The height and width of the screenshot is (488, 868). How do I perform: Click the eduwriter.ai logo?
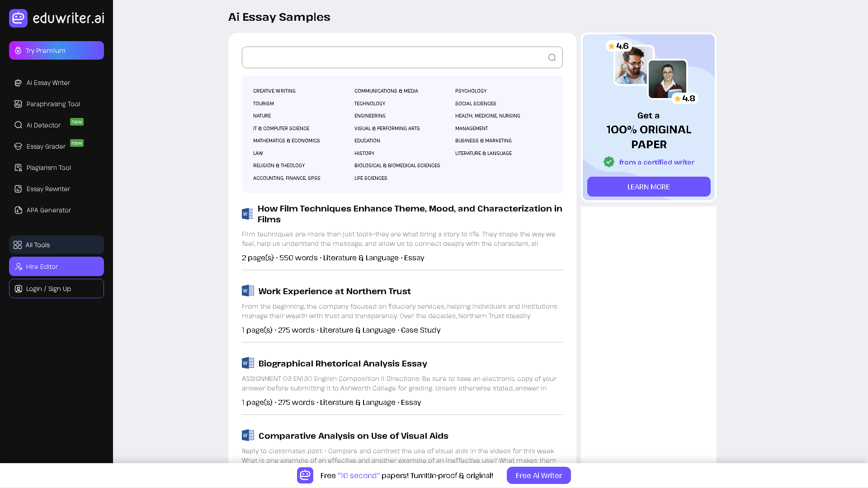point(56,18)
